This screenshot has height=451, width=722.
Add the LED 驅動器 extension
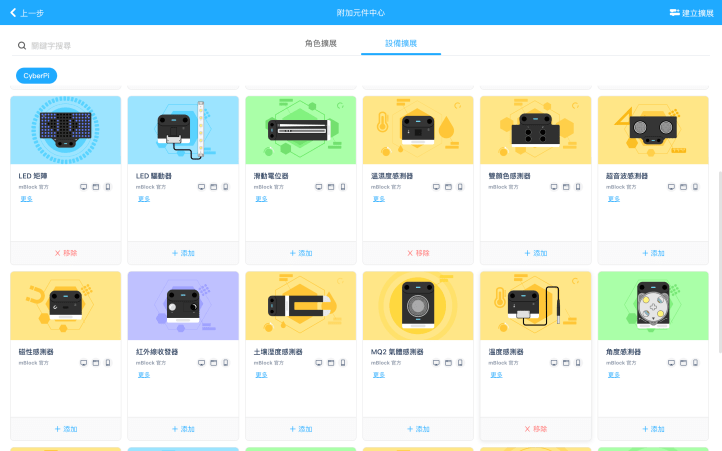click(x=183, y=253)
